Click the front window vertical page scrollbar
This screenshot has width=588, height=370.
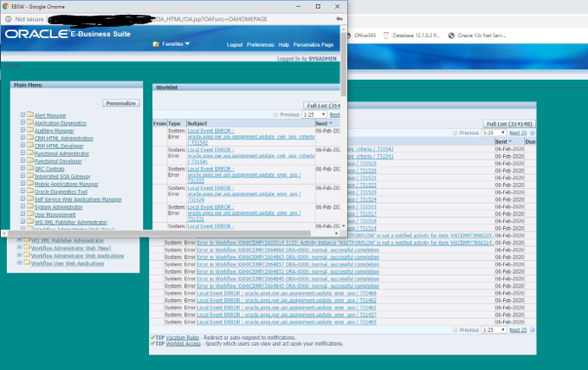click(344, 64)
